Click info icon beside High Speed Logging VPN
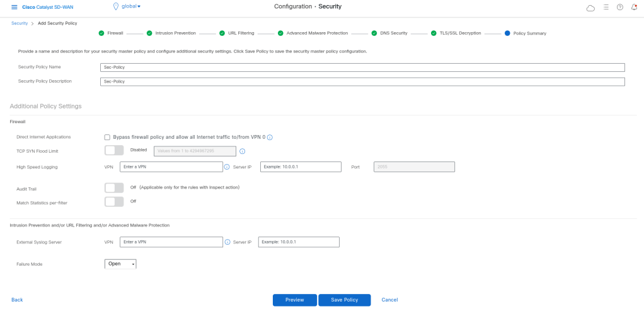The image size is (644, 311). (x=227, y=167)
